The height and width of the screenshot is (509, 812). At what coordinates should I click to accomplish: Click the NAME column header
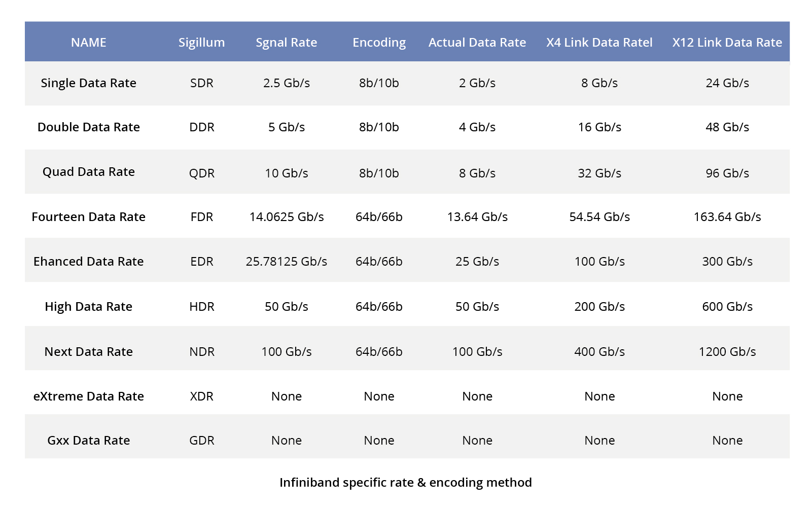tap(88, 43)
